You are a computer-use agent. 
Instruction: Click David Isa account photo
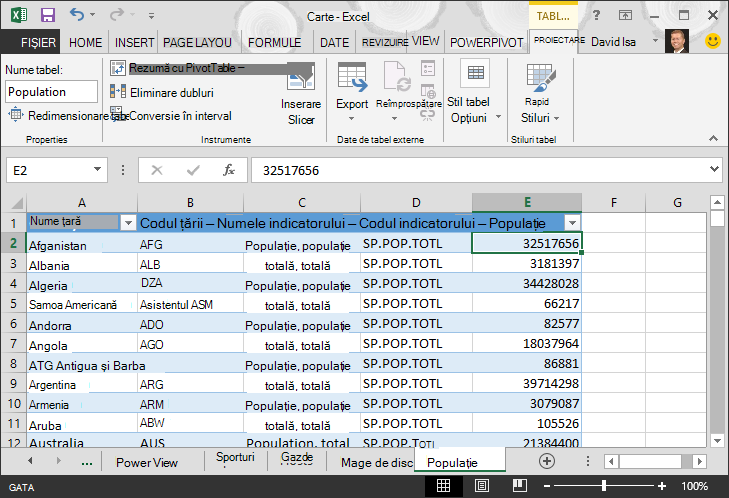click(x=677, y=41)
